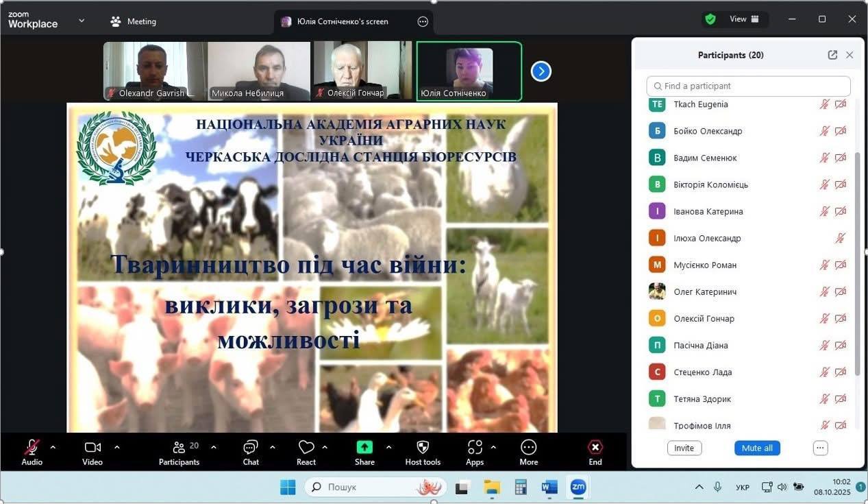Expand video options arrow next to Video
The width and height of the screenshot is (868, 504).
117,447
